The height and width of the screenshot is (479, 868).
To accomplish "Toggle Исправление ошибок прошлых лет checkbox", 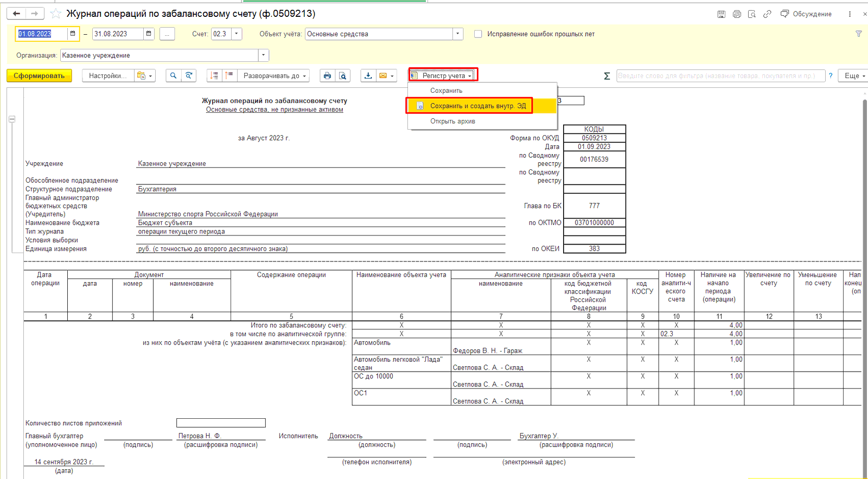I will 478,34.
